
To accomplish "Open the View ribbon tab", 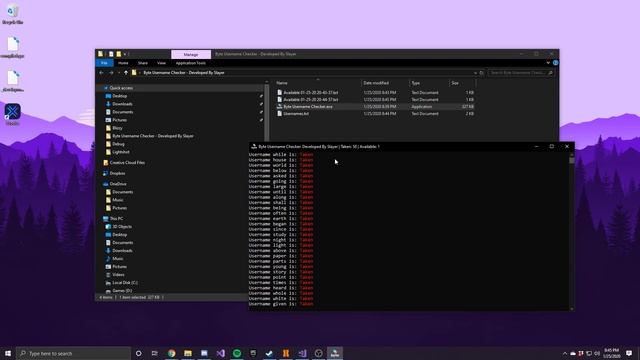I will [161, 63].
